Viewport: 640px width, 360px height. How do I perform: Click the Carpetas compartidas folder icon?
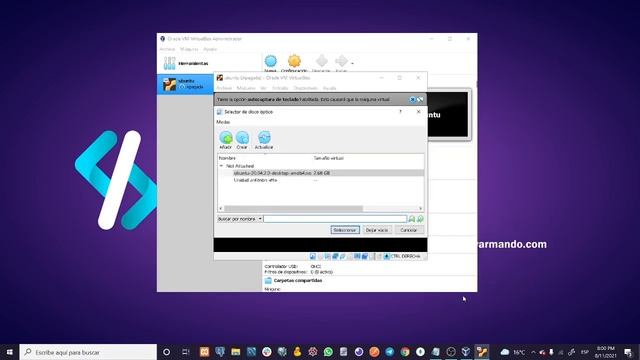point(268,280)
